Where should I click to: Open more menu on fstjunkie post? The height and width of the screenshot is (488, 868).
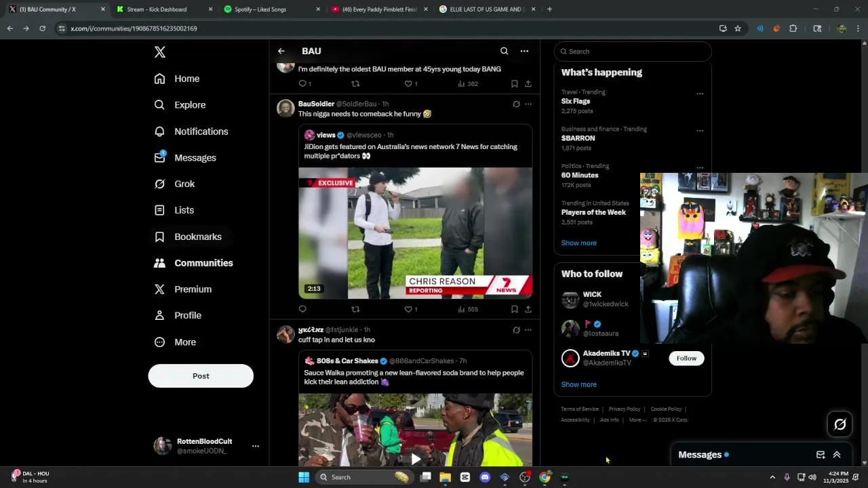(528, 330)
